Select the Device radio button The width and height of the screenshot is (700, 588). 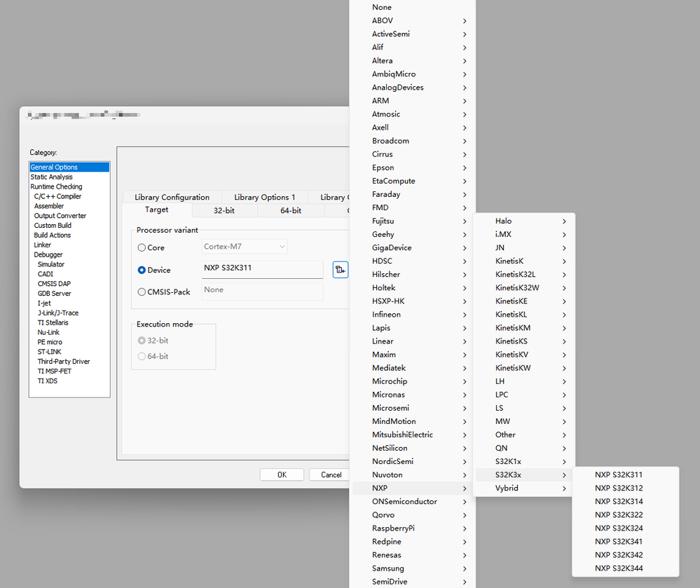140,269
